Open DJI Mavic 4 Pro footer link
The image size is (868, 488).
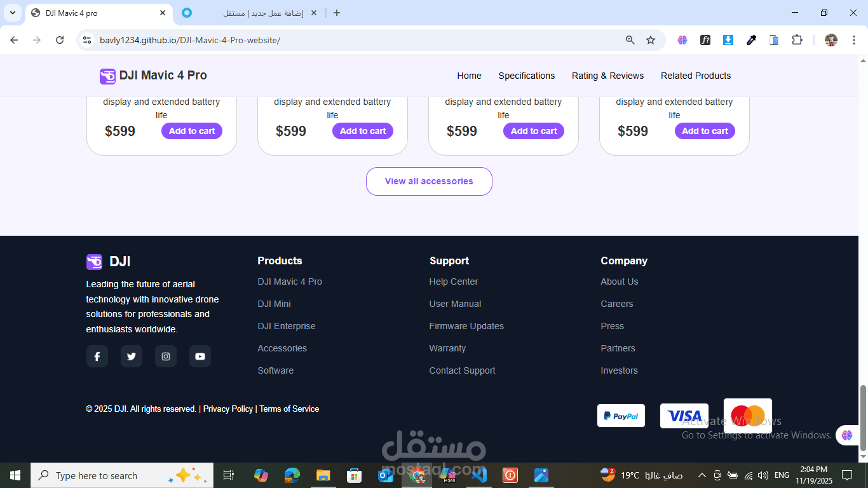[x=290, y=281]
